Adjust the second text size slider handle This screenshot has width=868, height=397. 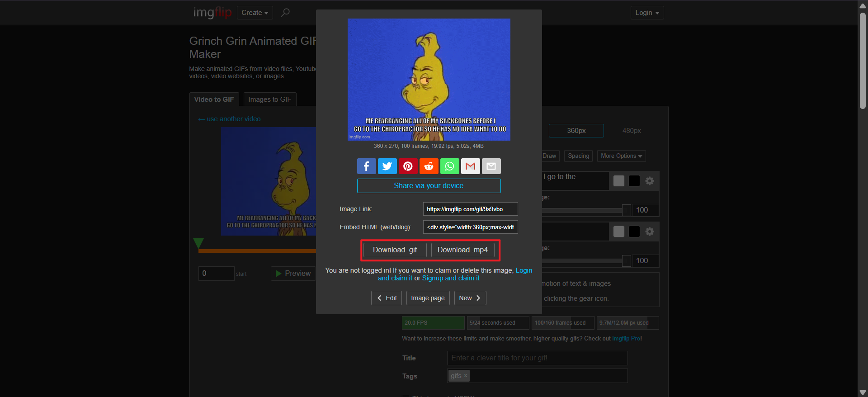[626, 261]
